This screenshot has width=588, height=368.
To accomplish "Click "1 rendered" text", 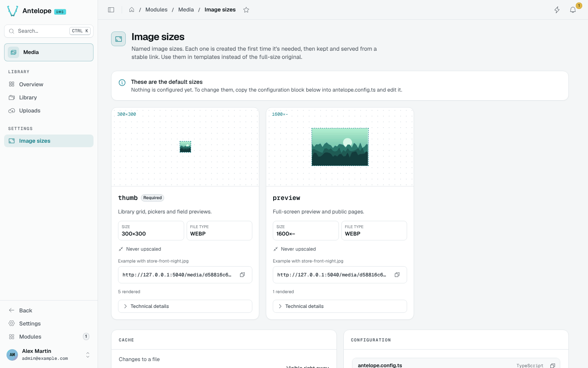I will click(x=283, y=292).
